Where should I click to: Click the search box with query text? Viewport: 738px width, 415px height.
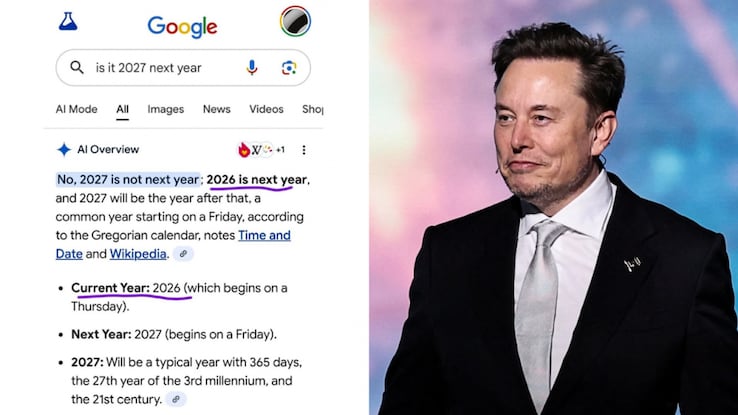[x=183, y=68]
